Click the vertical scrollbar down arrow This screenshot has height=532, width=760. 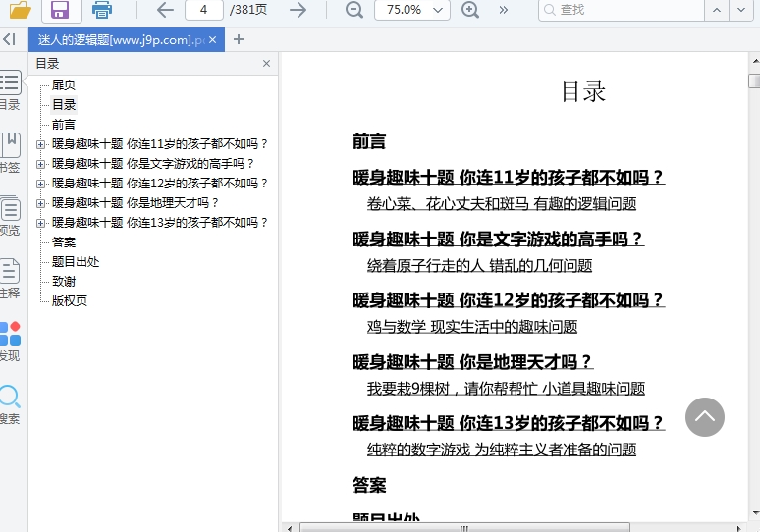pyautogui.click(x=755, y=513)
